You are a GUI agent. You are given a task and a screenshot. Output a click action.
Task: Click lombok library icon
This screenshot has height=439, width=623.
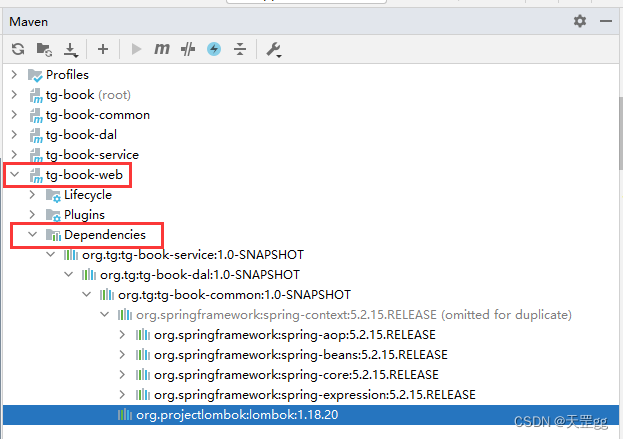[125, 415]
